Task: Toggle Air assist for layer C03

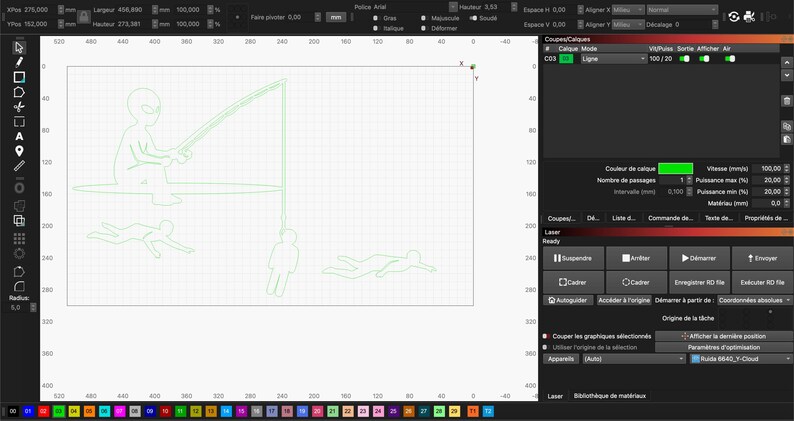Action: pos(730,59)
